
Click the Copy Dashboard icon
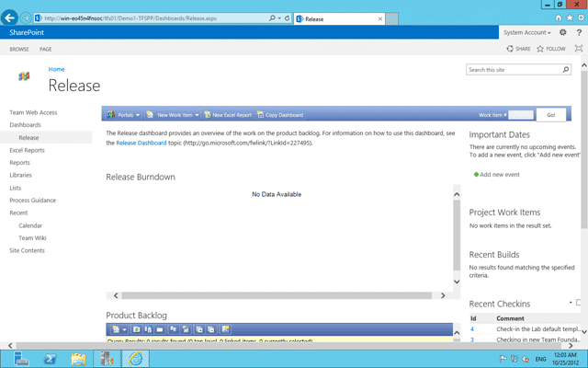click(260, 114)
